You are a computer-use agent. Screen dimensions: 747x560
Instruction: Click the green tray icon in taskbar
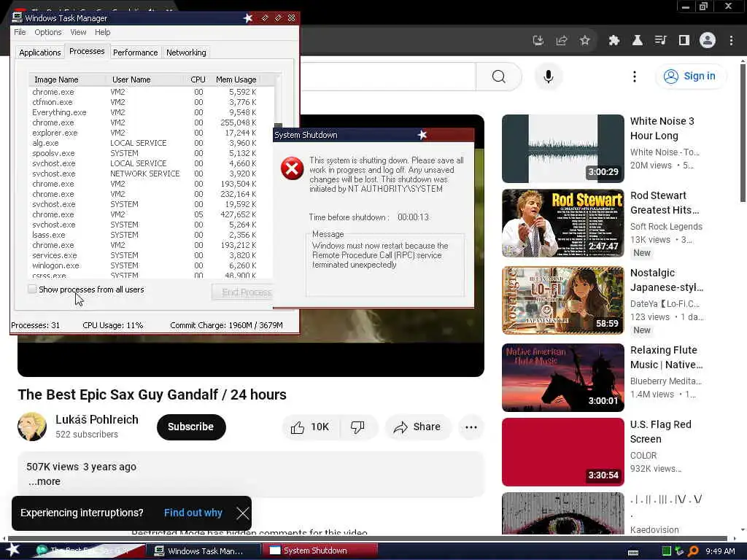coord(667,551)
